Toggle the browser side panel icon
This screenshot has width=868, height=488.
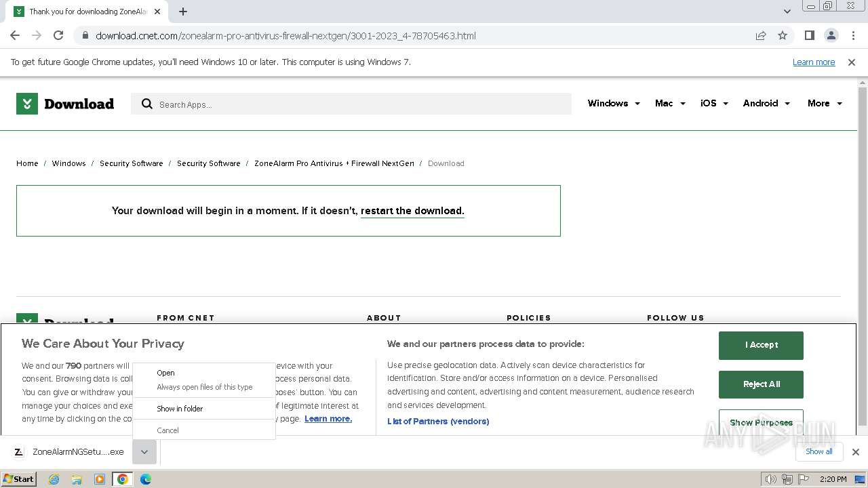tap(809, 35)
